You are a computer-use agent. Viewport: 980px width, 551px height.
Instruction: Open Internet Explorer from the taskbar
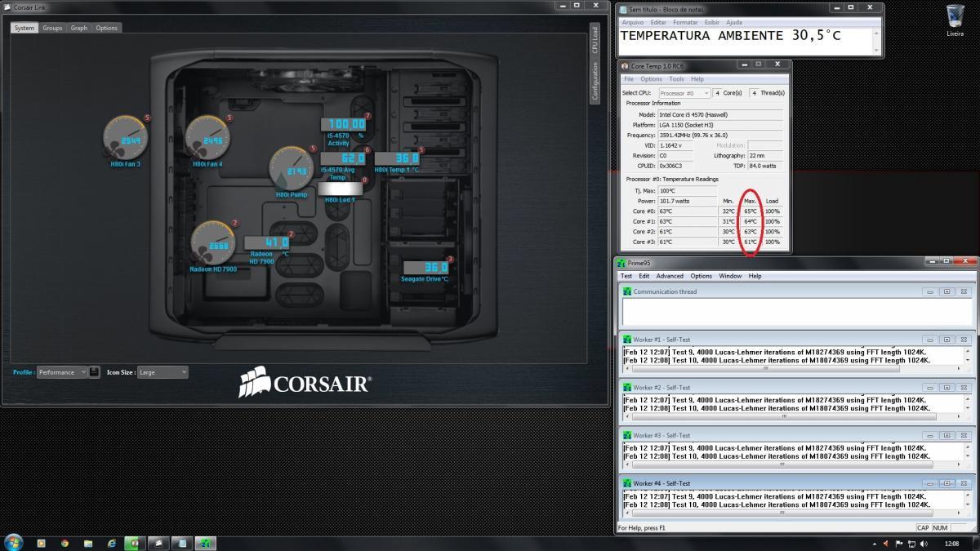click(111, 543)
